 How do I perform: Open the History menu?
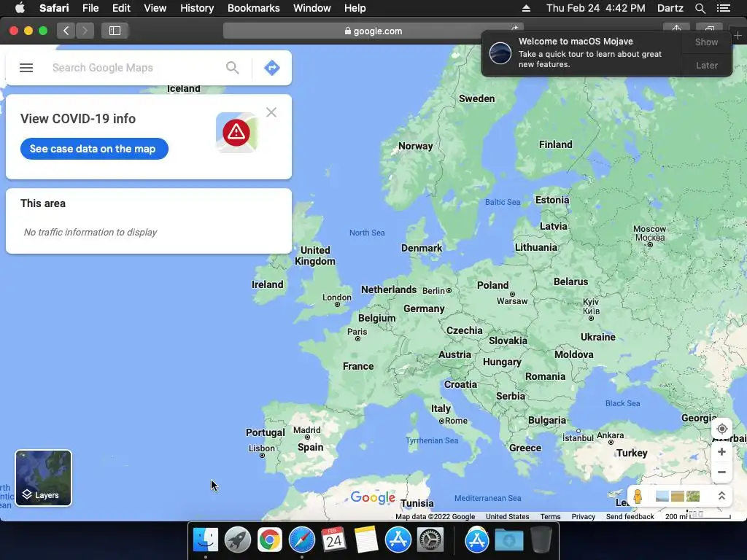pyautogui.click(x=197, y=8)
